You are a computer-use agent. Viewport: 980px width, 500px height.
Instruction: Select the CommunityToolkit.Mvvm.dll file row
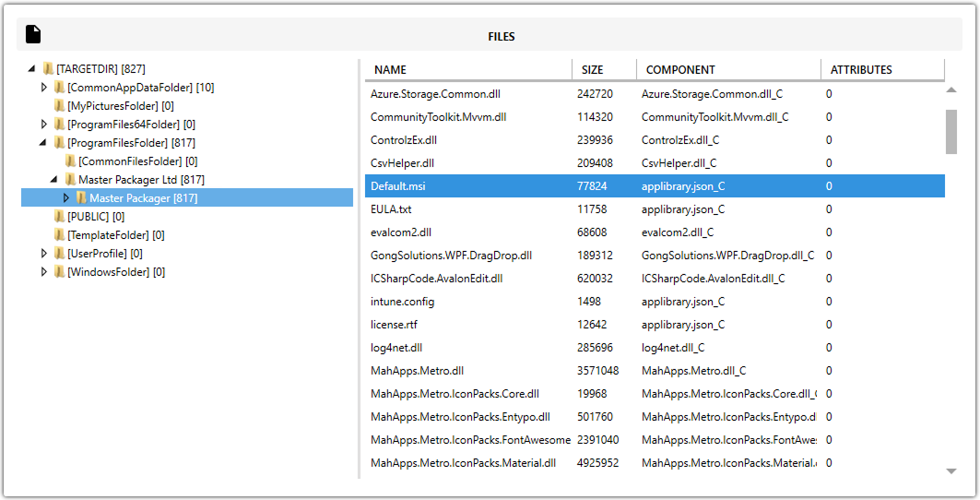pyautogui.click(x=655, y=117)
